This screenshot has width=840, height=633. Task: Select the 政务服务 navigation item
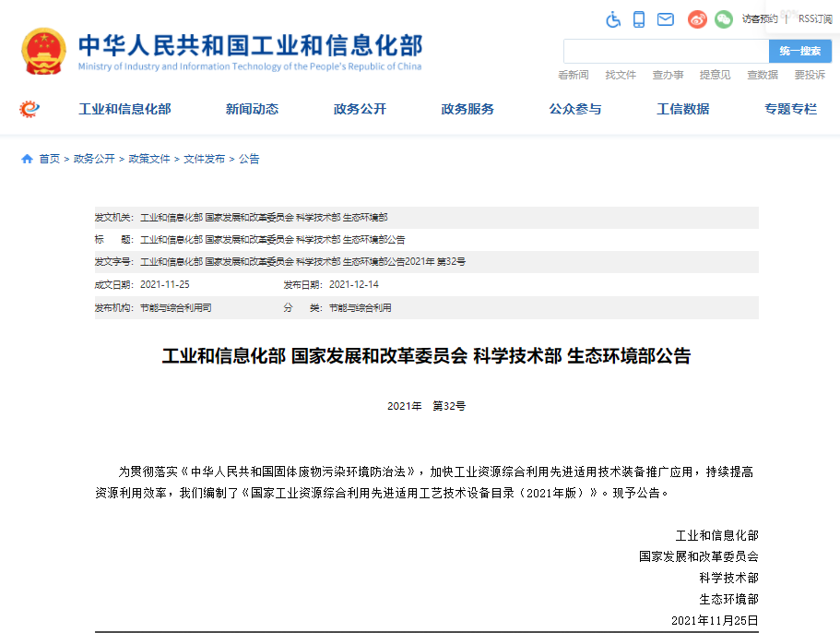click(x=467, y=109)
